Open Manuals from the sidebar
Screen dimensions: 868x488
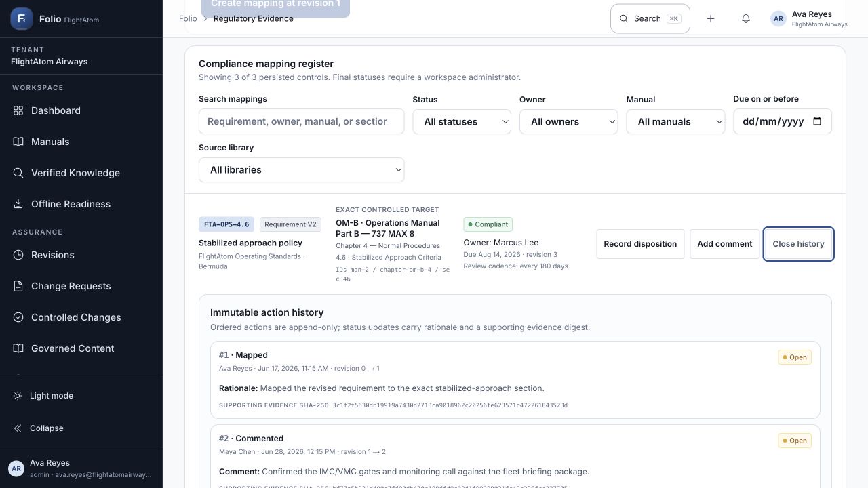click(81, 142)
